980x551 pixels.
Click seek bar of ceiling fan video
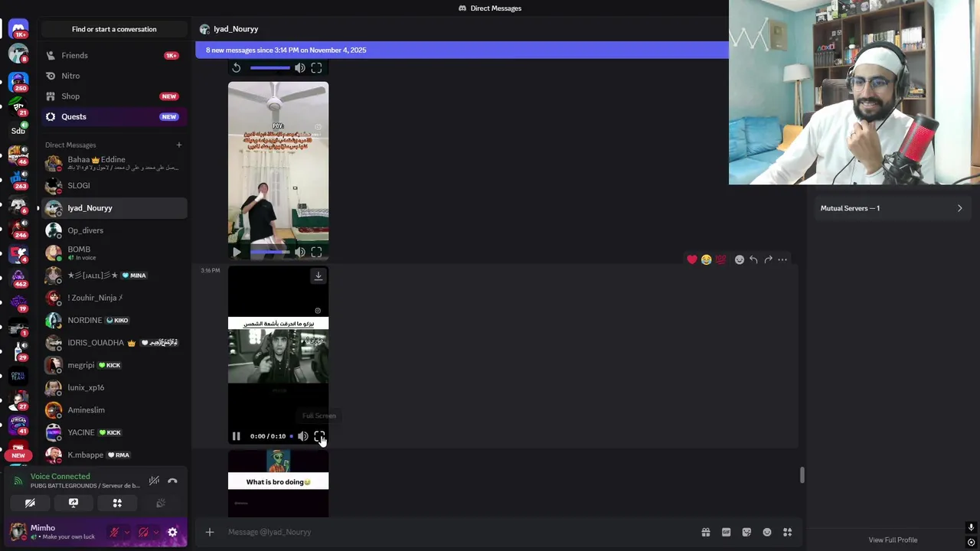tap(269, 252)
